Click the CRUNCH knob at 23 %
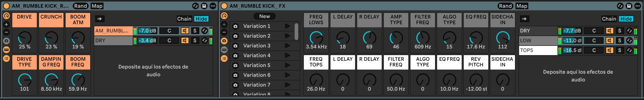 click(x=51, y=38)
